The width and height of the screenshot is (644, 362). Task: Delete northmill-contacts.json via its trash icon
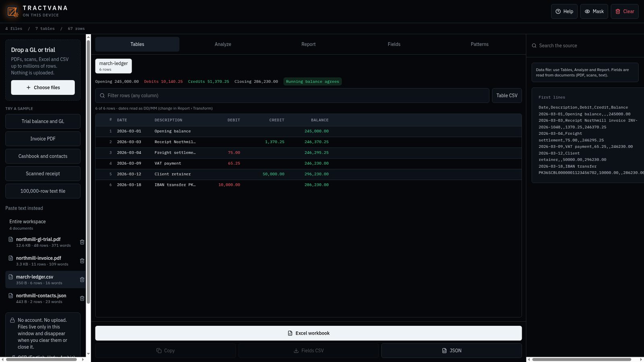[x=82, y=298]
